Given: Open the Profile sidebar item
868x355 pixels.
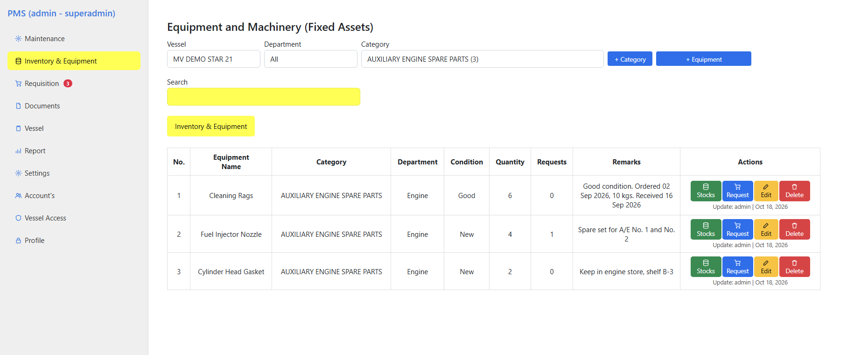Looking at the screenshot, I should (74, 241).
